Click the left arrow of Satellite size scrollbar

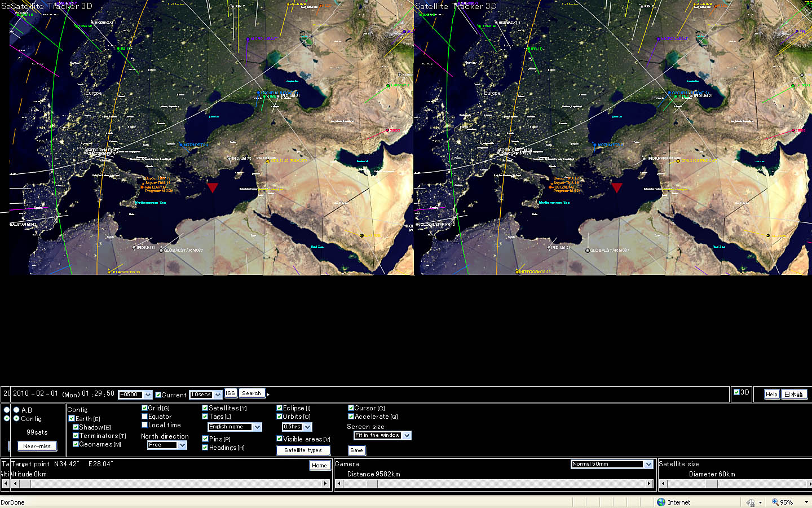point(663,484)
